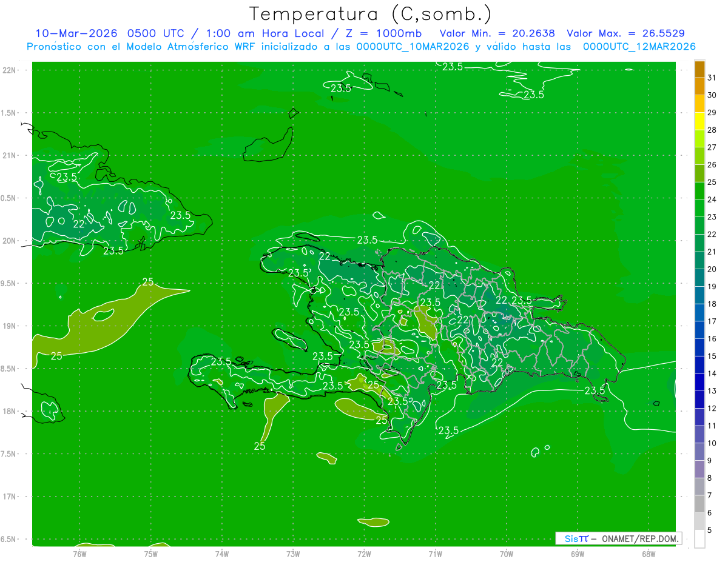Click "Valor Min. = 20.2638" in header
The image size is (728, 562).
pos(497,33)
